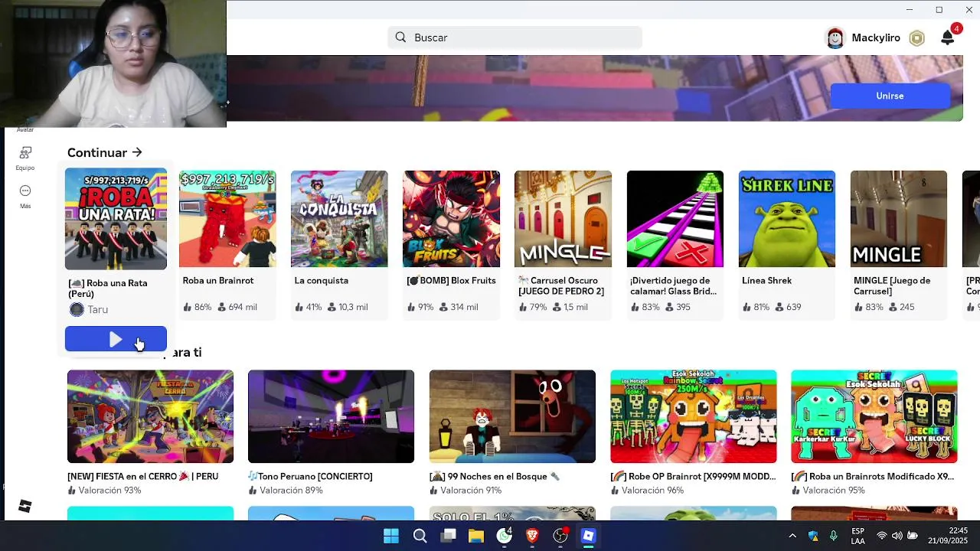Open the Equipo sidebar icon
The image size is (980, 551).
tap(25, 153)
